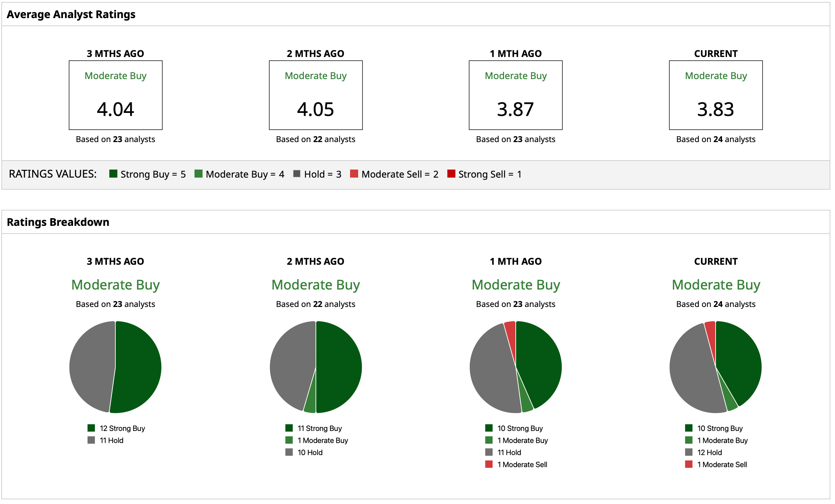The image size is (835, 504).
Task: Click the 1 MTH AGO pie chart
Action: pos(515,367)
